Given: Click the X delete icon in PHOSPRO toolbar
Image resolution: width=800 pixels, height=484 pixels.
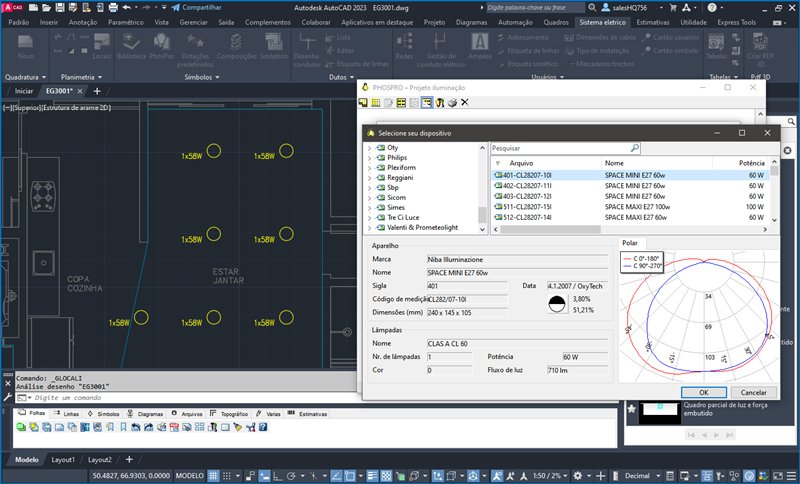Looking at the screenshot, I should 465,103.
